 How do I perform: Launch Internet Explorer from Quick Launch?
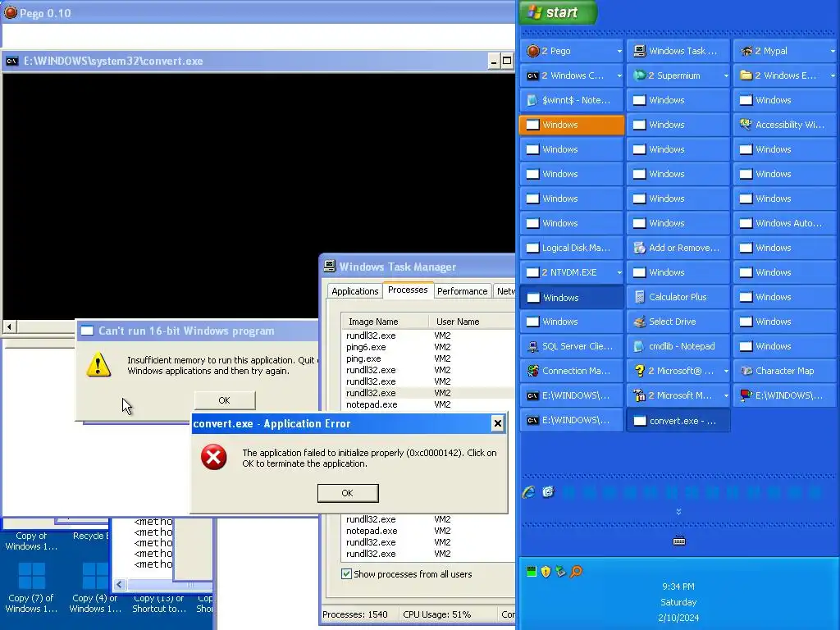[x=529, y=492]
